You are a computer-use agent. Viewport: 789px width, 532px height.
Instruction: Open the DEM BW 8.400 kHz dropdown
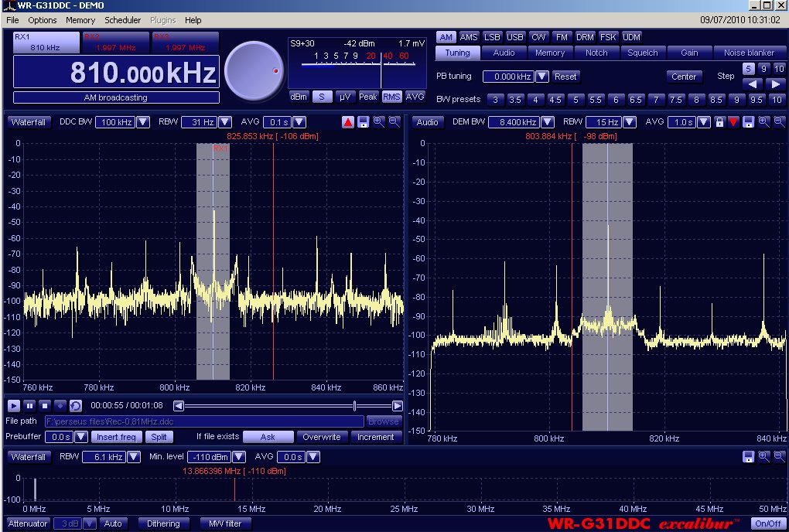548,121
